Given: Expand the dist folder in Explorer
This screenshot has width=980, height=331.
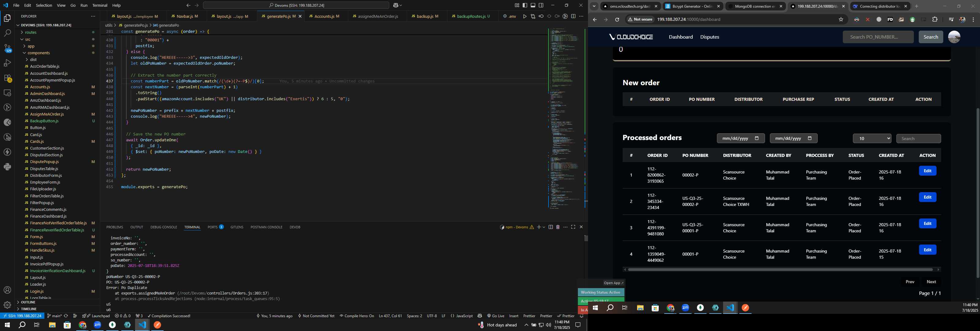Looking at the screenshot, I should pyautogui.click(x=33, y=59).
